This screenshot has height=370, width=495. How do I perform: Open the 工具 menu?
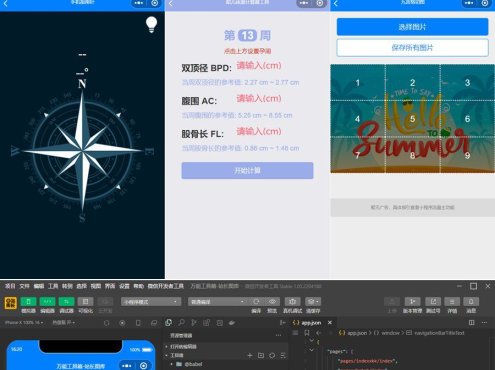pyautogui.click(x=53, y=286)
